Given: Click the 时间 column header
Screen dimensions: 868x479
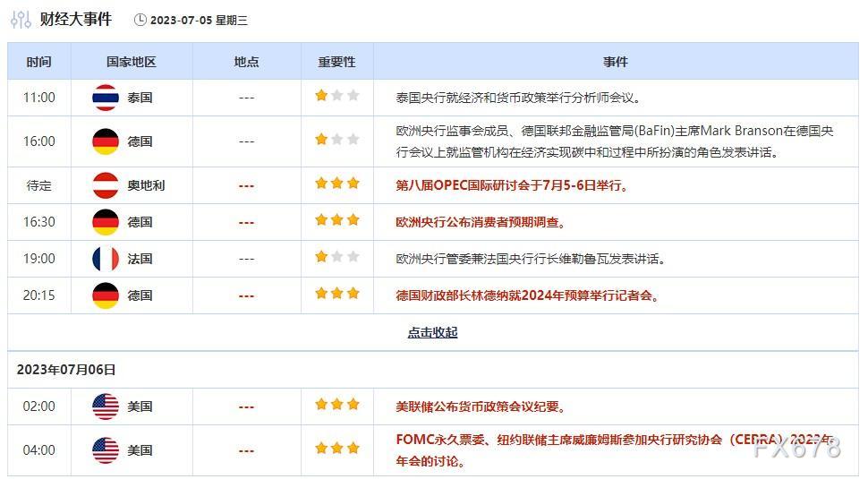Looking at the screenshot, I should click(38, 62).
